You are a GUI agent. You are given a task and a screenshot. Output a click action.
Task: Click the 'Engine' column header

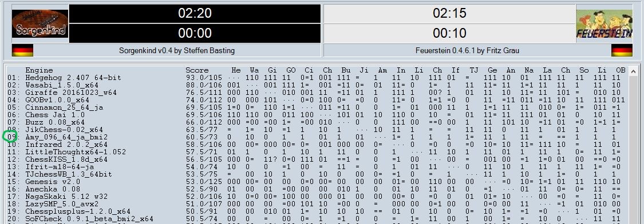(39, 70)
